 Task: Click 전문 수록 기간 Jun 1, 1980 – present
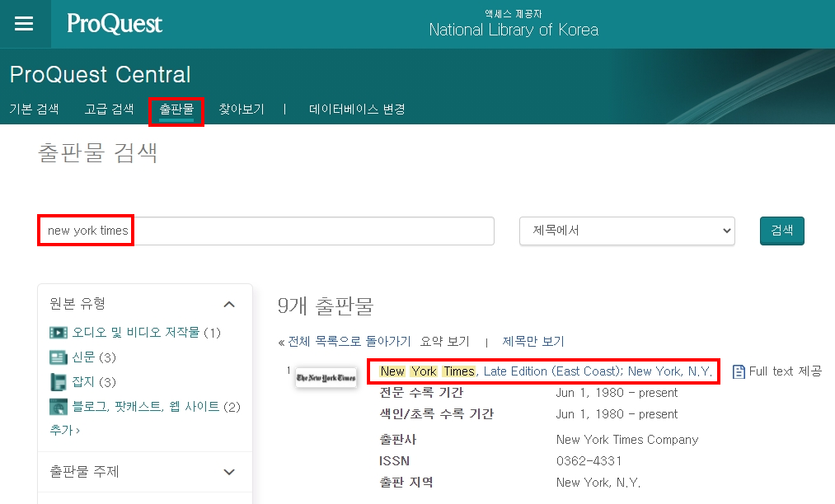[617, 393]
